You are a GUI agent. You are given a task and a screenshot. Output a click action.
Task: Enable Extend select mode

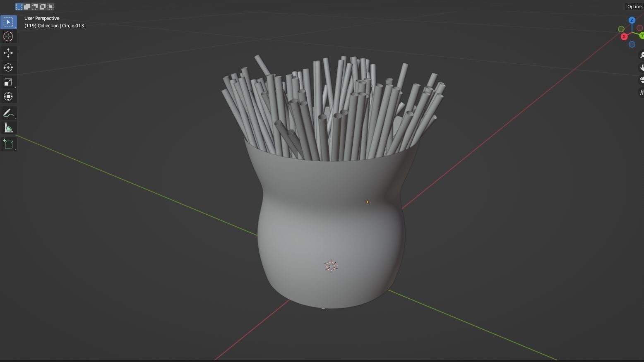point(26,6)
